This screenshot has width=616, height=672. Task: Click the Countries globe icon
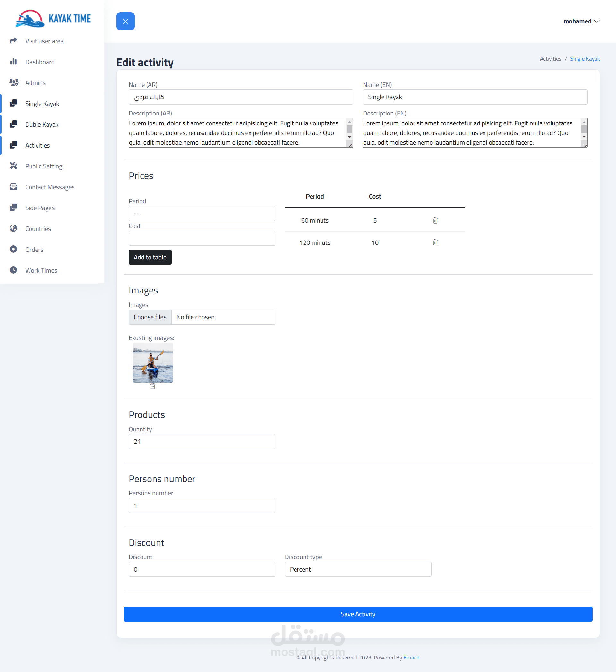13,228
